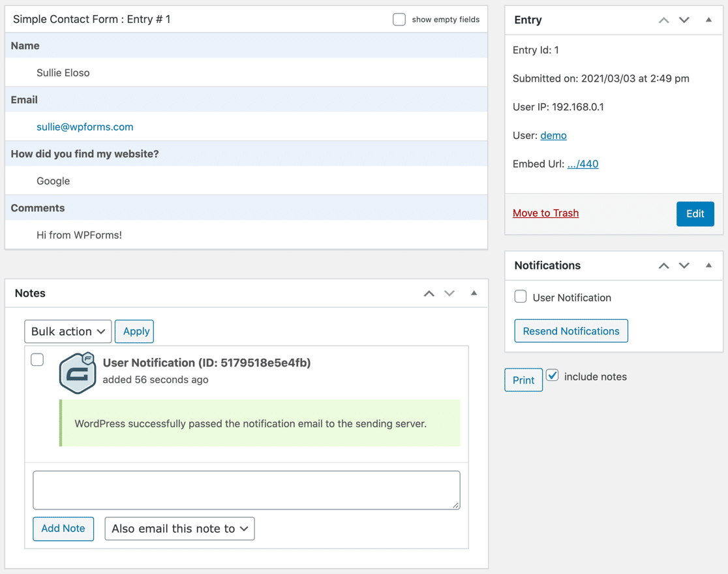The height and width of the screenshot is (574, 728).
Task: Open Also email this note to dropdown
Action: pyautogui.click(x=179, y=529)
